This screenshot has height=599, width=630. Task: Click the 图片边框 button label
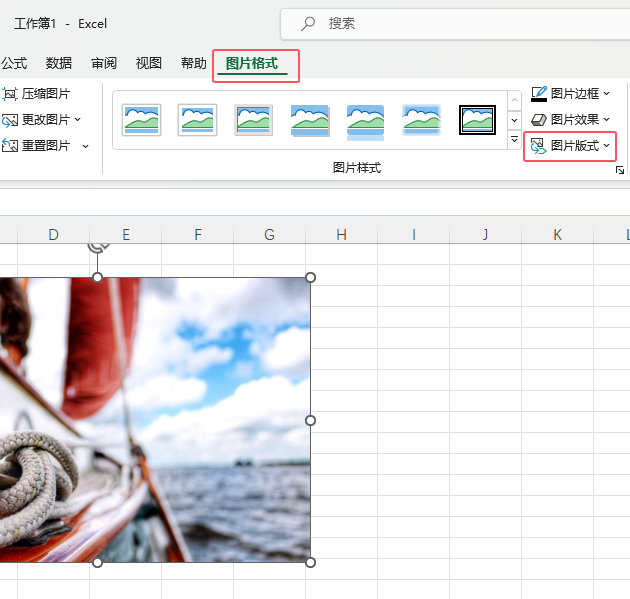coord(575,94)
